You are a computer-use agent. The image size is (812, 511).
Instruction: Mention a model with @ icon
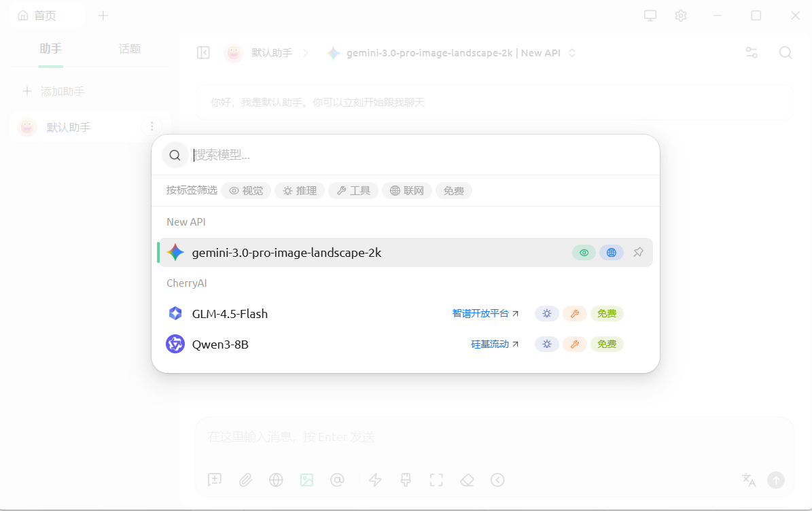click(x=337, y=480)
